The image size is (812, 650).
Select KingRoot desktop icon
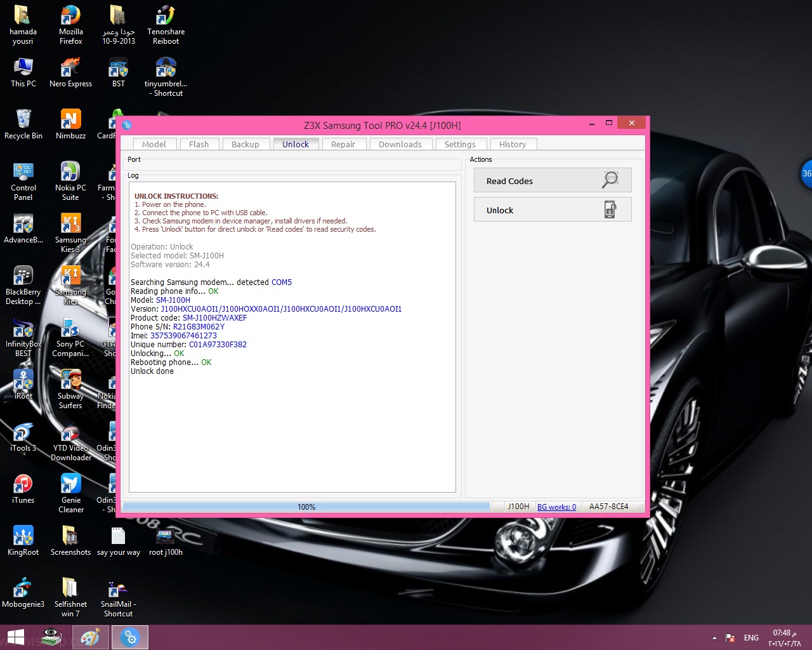23,541
